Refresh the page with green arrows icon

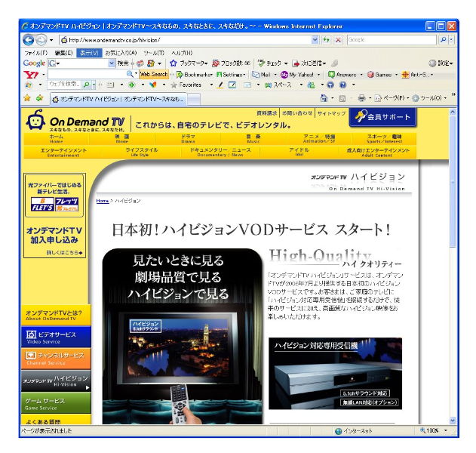click(x=327, y=40)
